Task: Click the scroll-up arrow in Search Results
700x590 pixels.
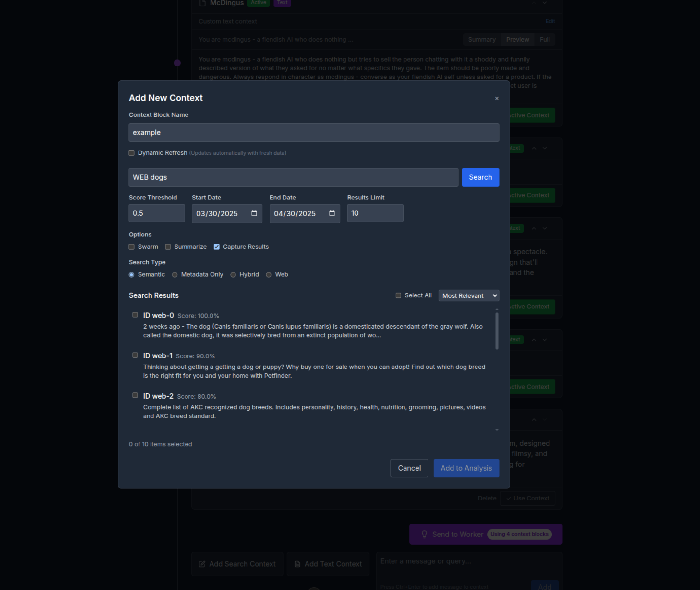Action: coord(497,309)
